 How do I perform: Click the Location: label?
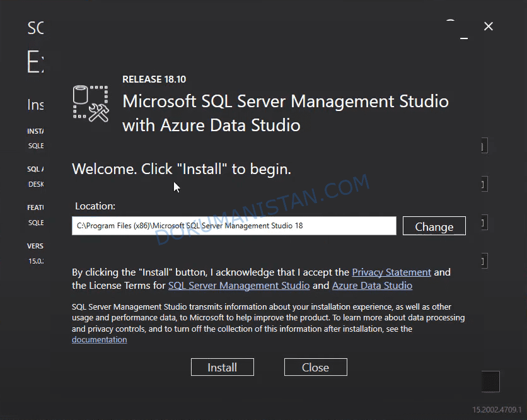tap(95, 206)
